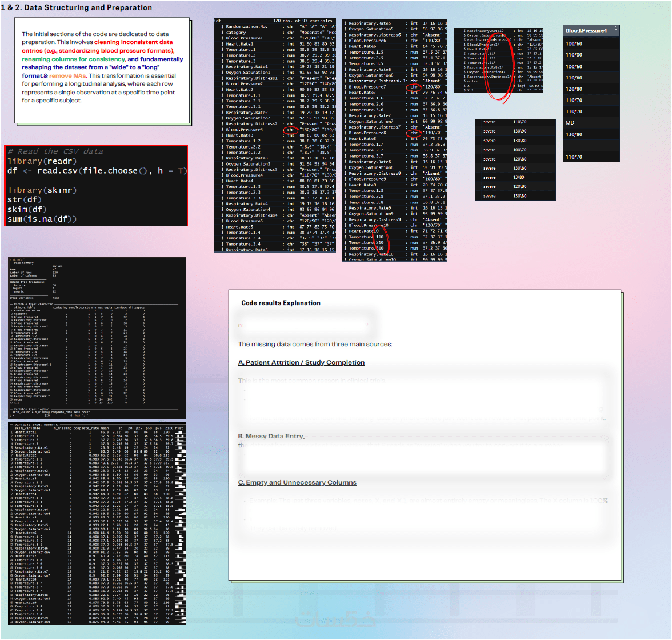Open A. Patient Attrition / Study Completion
The image size is (672, 640).
pyautogui.click(x=301, y=362)
